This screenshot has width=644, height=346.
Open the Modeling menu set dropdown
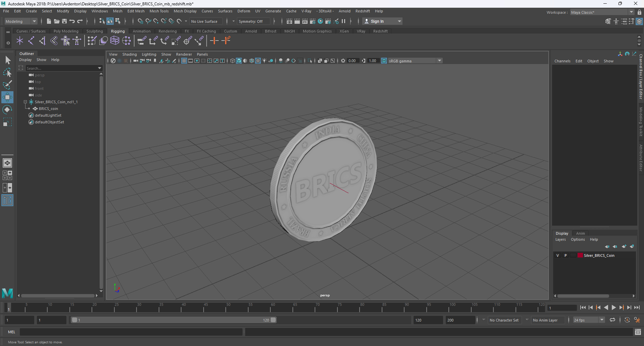click(21, 21)
